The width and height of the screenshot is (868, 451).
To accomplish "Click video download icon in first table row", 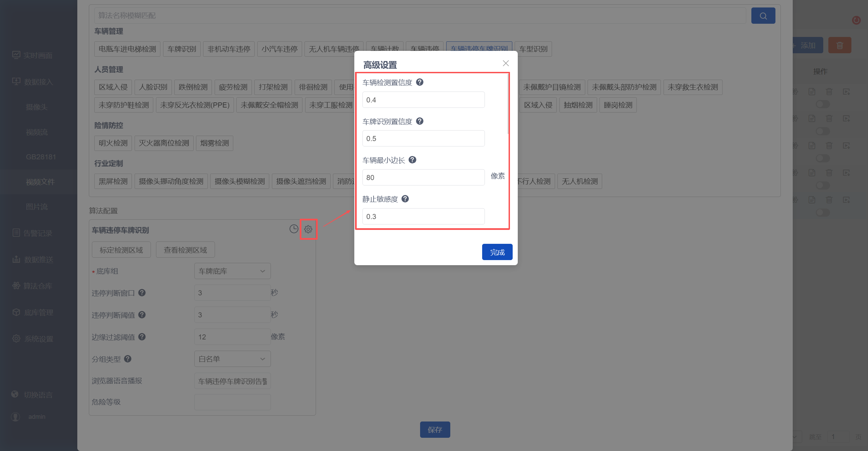I will (x=846, y=92).
